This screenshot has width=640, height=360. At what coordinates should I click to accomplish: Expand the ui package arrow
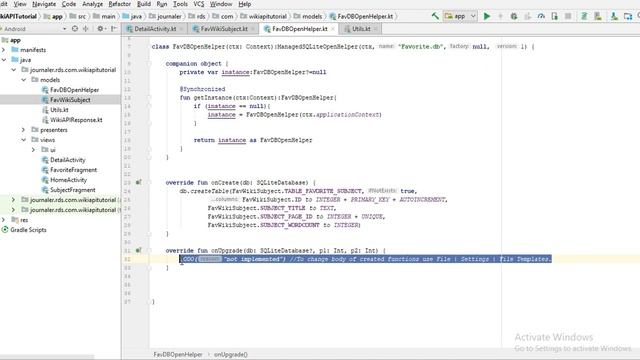(x=33, y=150)
